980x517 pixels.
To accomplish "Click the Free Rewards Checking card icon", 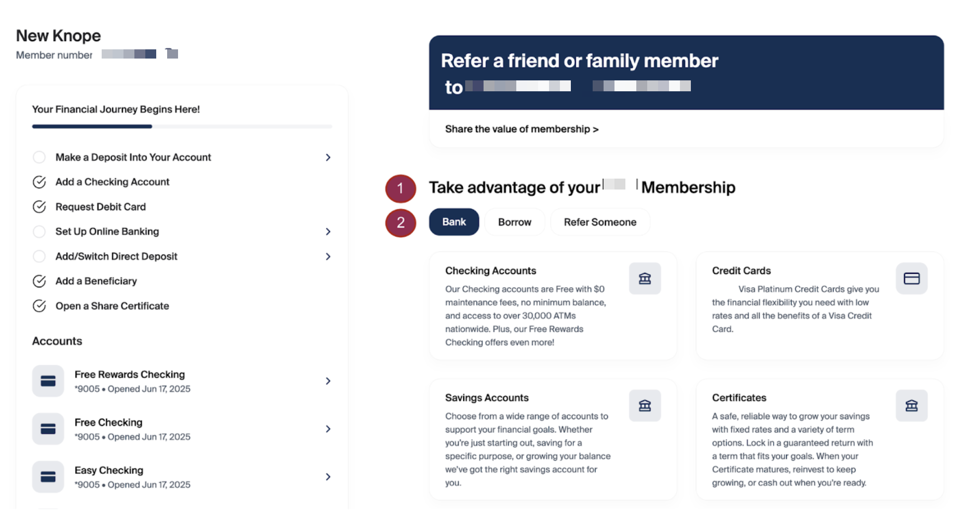I will pyautogui.click(x=48, y=381).
